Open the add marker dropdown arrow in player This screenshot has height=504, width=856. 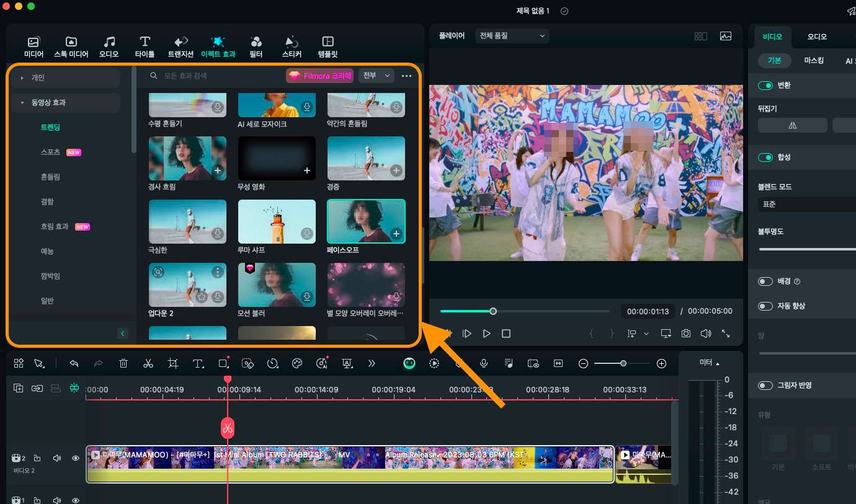coord(646,334)
